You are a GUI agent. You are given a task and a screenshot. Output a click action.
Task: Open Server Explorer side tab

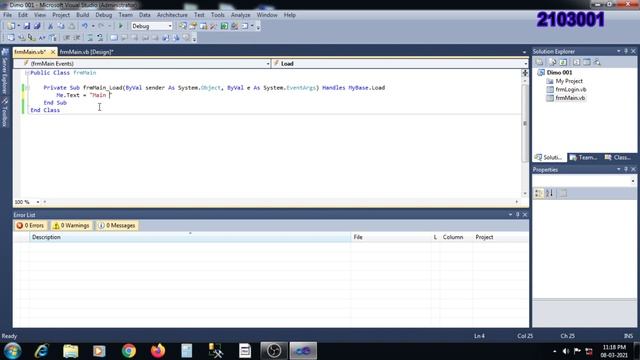pyautogui.click(x=4, y=71)
